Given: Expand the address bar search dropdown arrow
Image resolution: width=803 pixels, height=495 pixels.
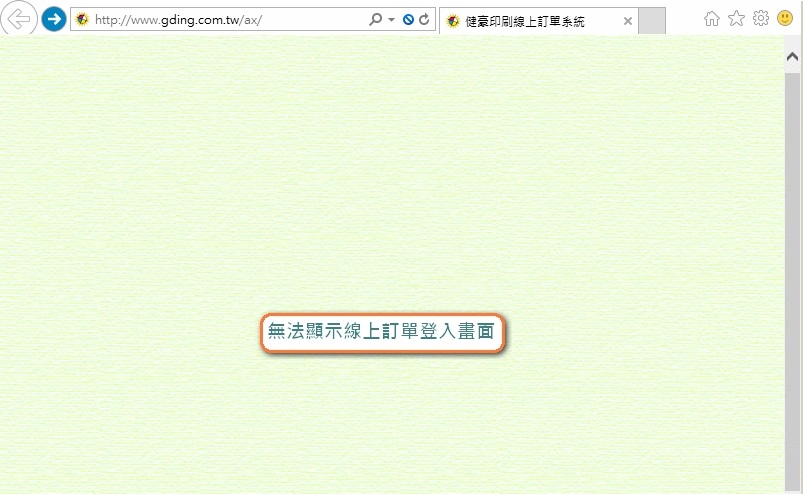Looking at the screenshot, I should point(392,19).
